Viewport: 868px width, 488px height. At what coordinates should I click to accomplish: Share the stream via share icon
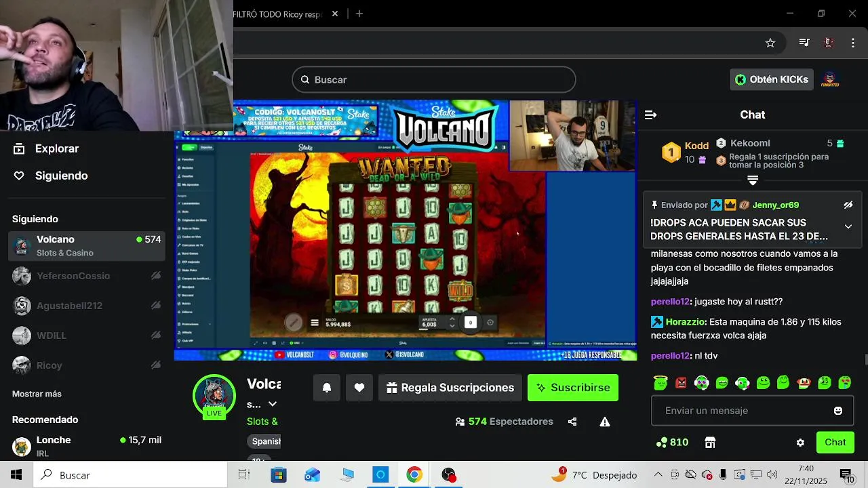[572, 422]
